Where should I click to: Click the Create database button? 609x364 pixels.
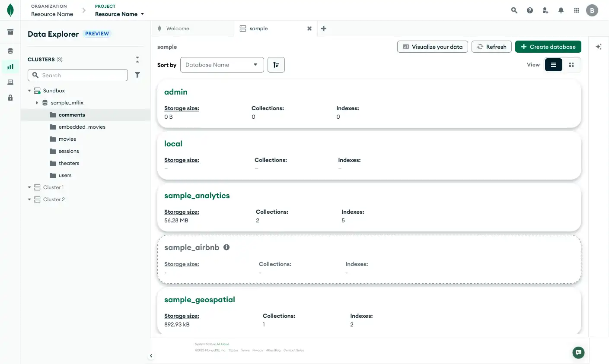(x=548, y=46)
